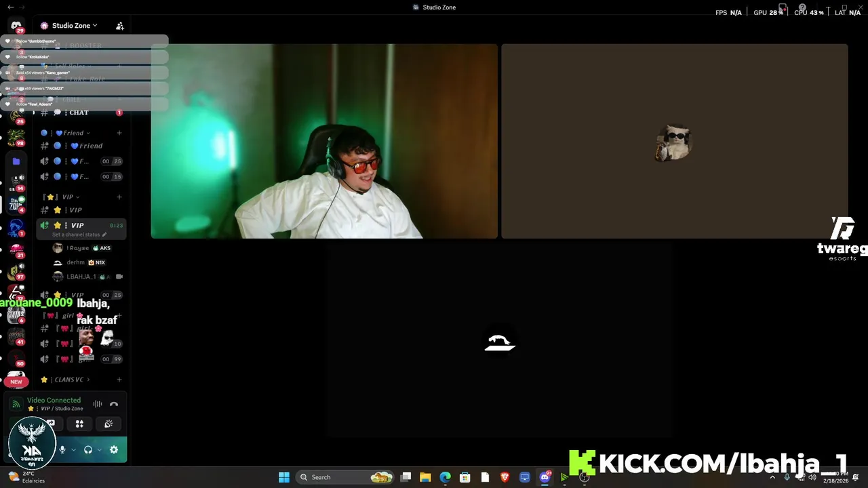Open the Friend text channel
This screenshot has width=868, height=488.
pyautogui.click(x=81, y=146)
